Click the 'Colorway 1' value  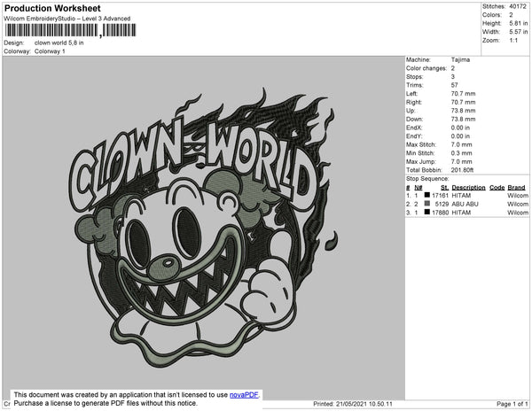tap(50, 51)
